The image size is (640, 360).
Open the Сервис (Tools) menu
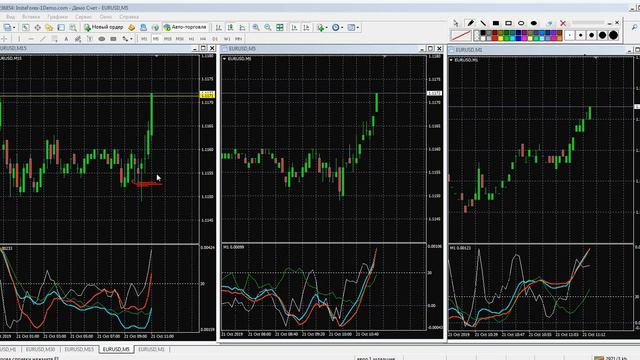point(83,17)
